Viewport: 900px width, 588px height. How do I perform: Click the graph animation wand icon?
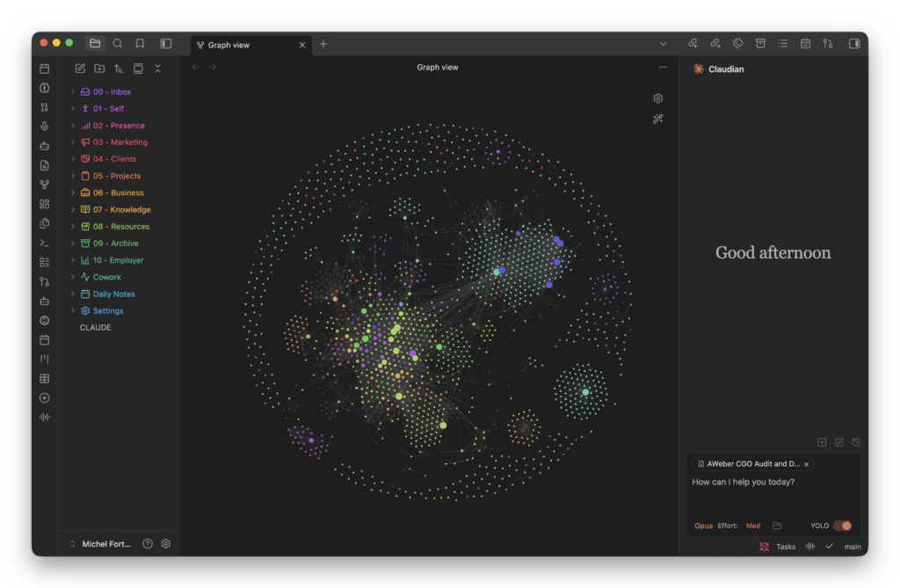[657, 119]
